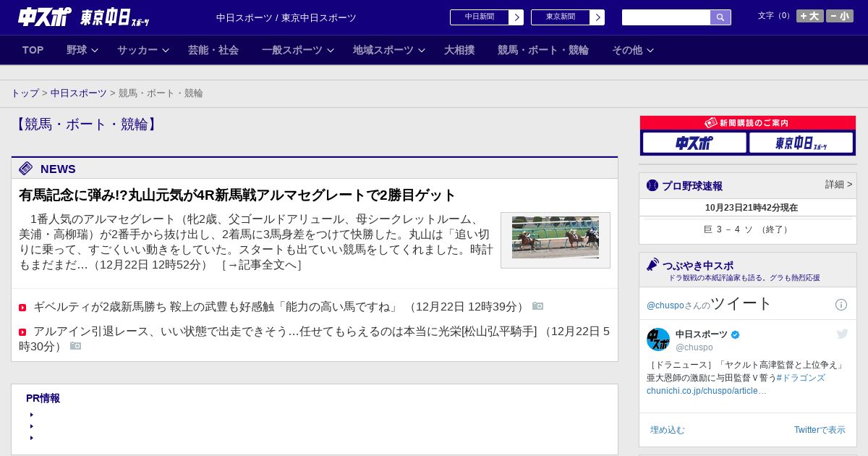Click the 中日スポーツ tweet author name
The height and width of the screenshot is (456, 868).
[702, 334]
